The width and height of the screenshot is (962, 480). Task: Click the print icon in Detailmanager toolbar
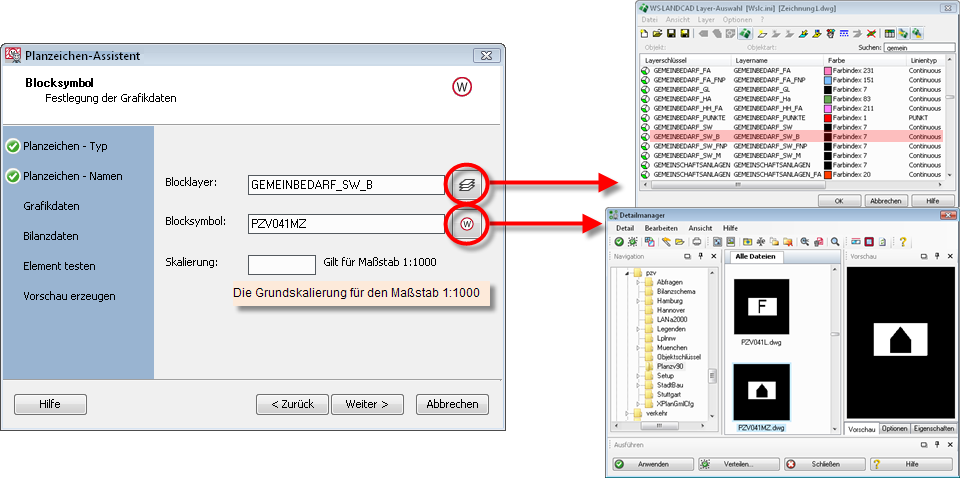pyautogui.click(x=696, y=242)
